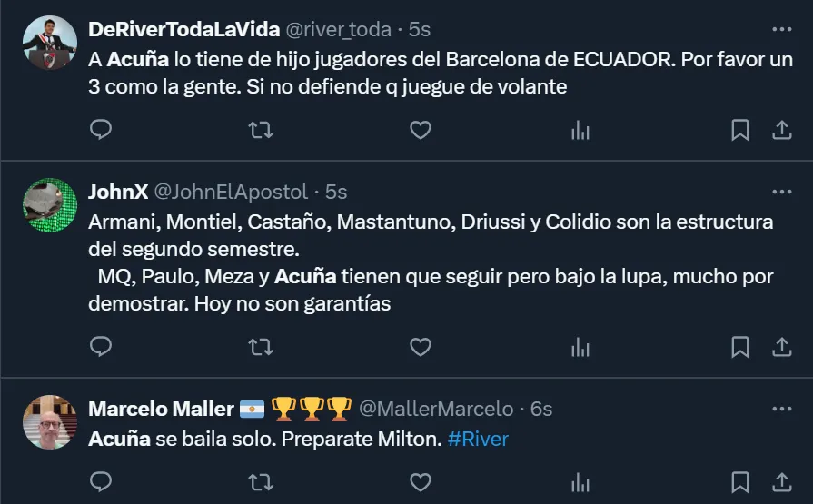Click Marcelo Maller's profile picture

coord(49,422)
